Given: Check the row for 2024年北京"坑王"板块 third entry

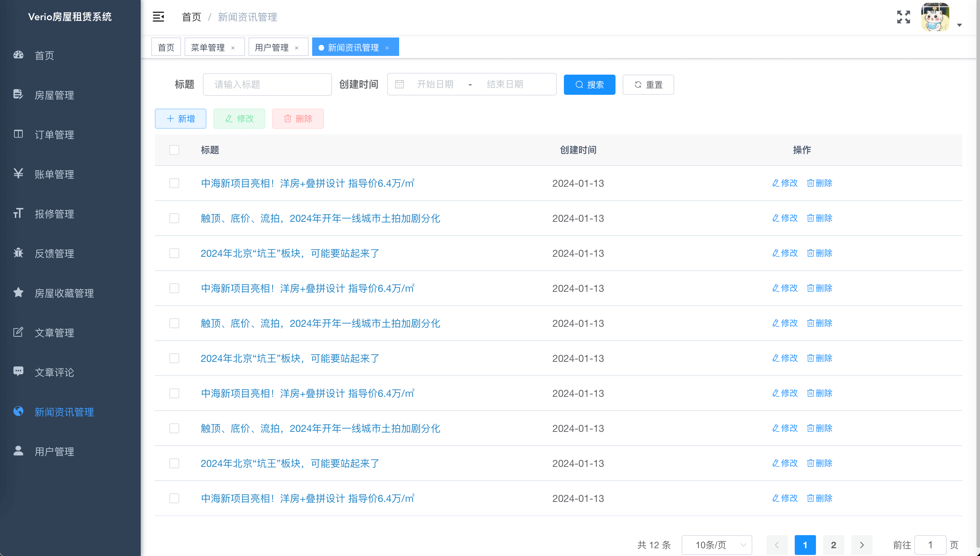Looking at the screenshot, I should click(174, 253).
